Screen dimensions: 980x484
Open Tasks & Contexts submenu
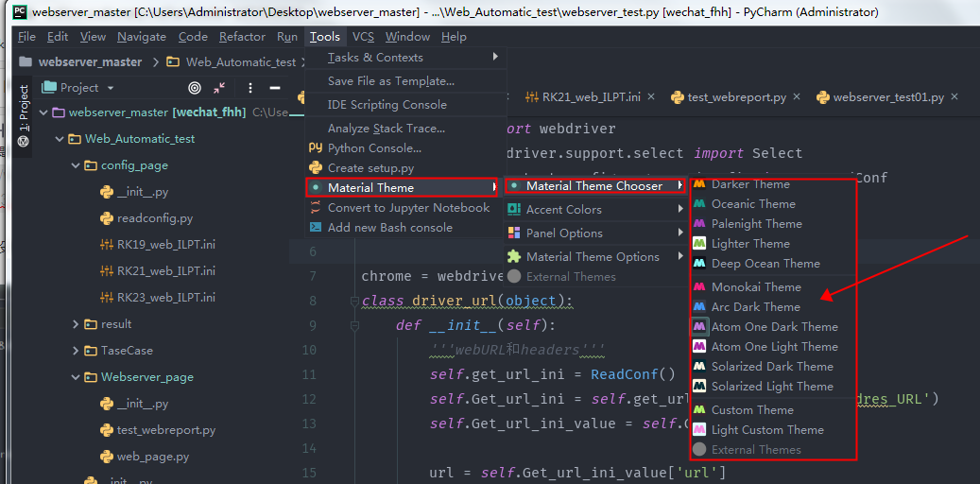405,58
